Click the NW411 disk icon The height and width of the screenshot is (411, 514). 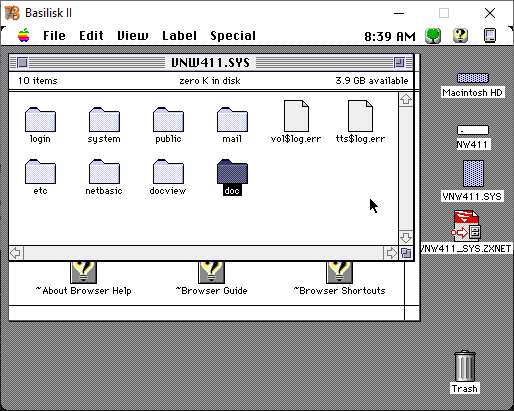(473, 130)
